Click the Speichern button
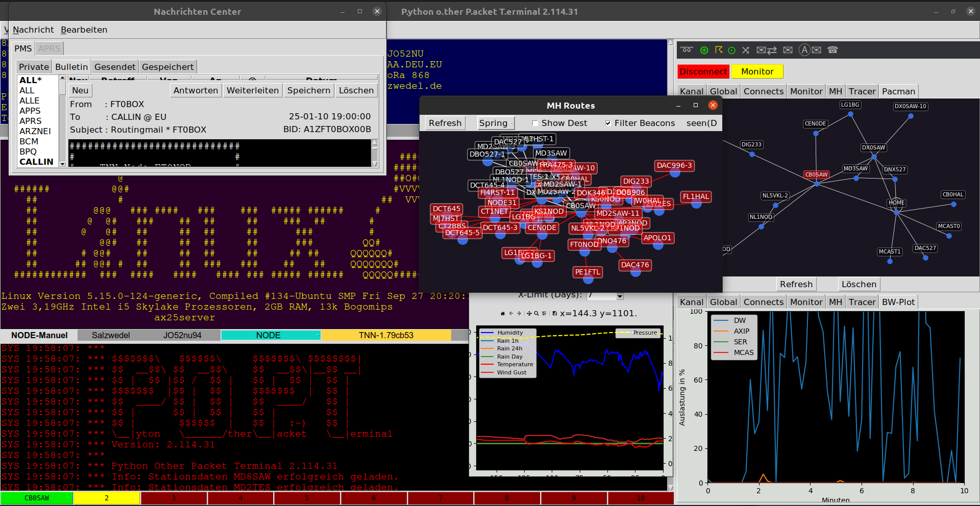 (309, 90)
